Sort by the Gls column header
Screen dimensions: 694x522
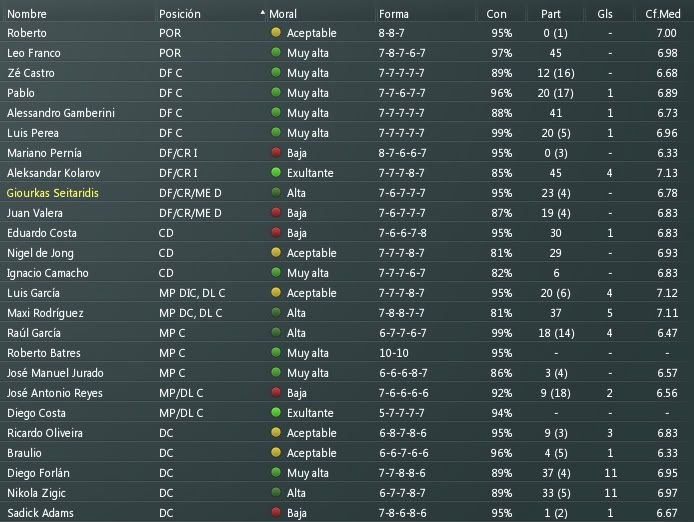click(x=605, y=14)
